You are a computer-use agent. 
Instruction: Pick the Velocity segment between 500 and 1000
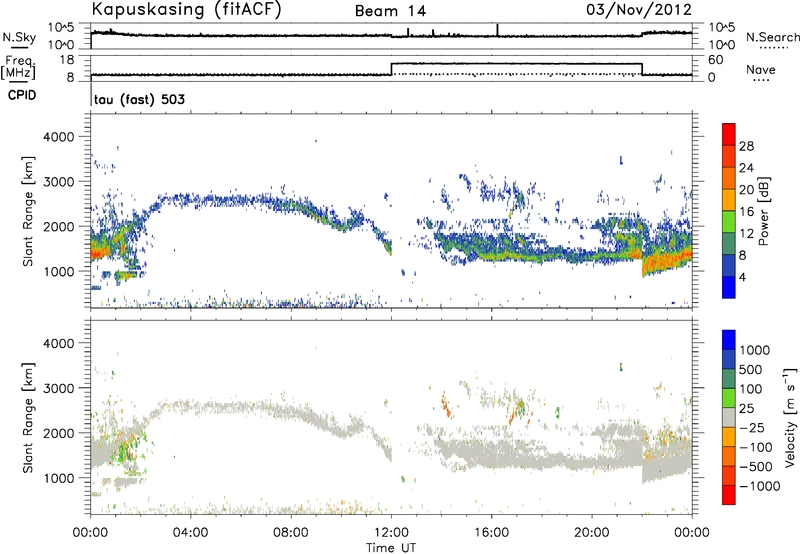click(729, 359)
